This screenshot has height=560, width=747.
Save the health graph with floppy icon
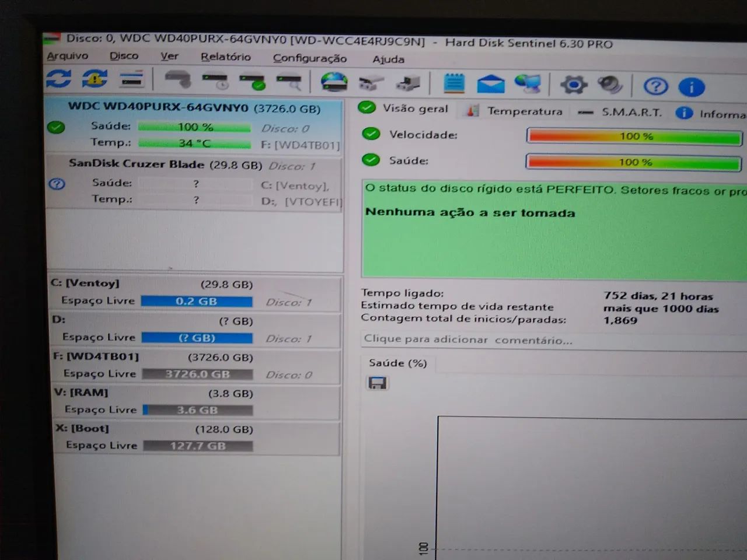point(378,383)
